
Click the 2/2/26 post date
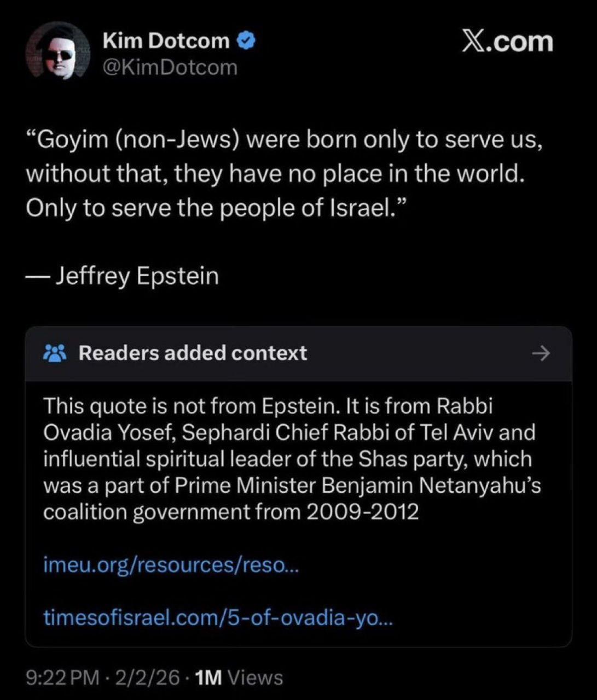coord(147,678)
